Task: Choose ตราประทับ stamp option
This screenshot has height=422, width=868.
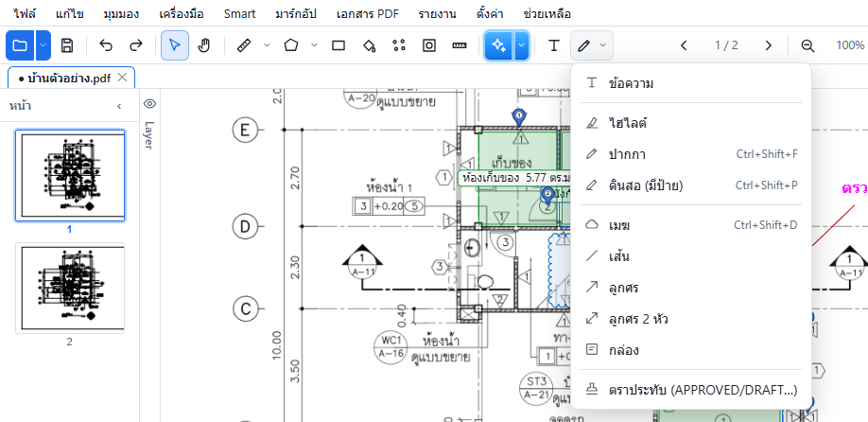Action: (x=691, y=390)
